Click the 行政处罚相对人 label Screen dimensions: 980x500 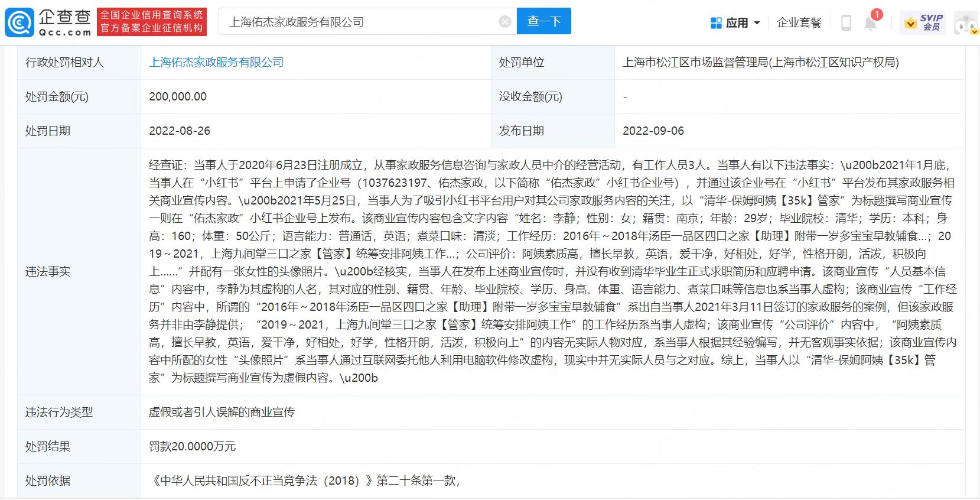[x=64, y=62]
